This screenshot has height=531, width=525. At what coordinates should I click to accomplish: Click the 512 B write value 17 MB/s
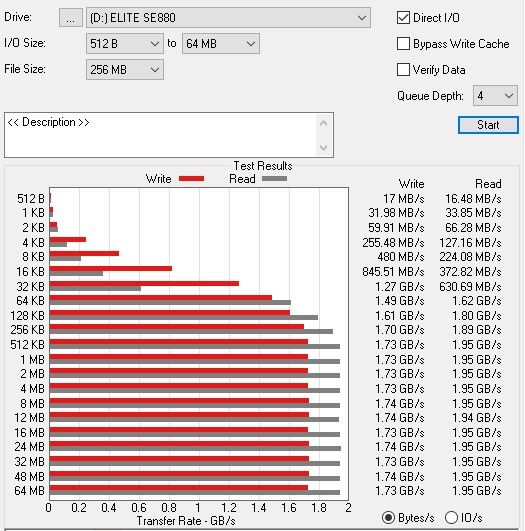pyautogui.click(x=403, y=199)
